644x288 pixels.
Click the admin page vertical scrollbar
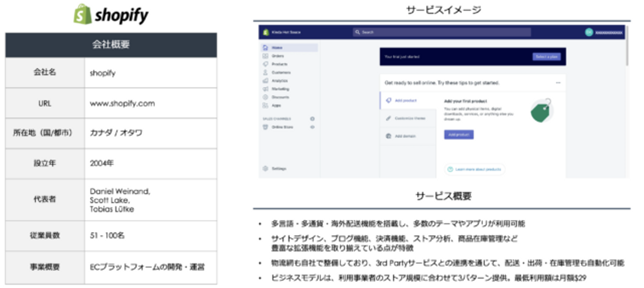[x=627, y=45]
